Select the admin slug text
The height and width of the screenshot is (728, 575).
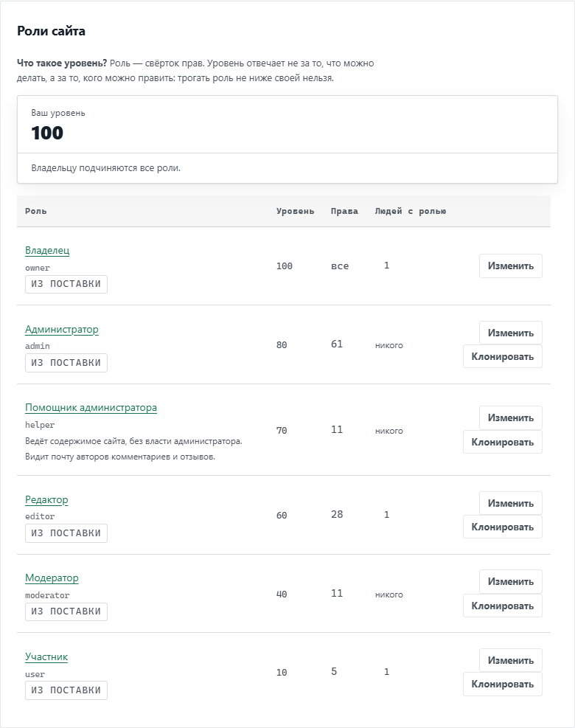point(37,346)
